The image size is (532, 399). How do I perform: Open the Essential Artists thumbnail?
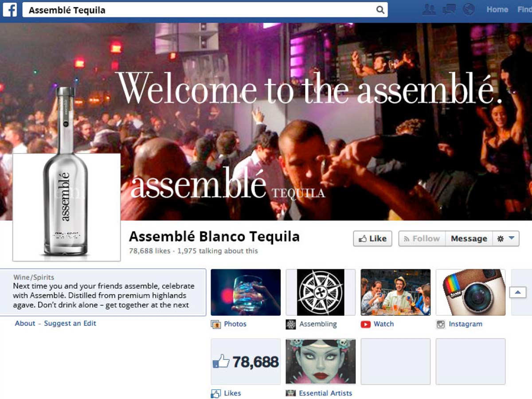(x=321, y=361)
